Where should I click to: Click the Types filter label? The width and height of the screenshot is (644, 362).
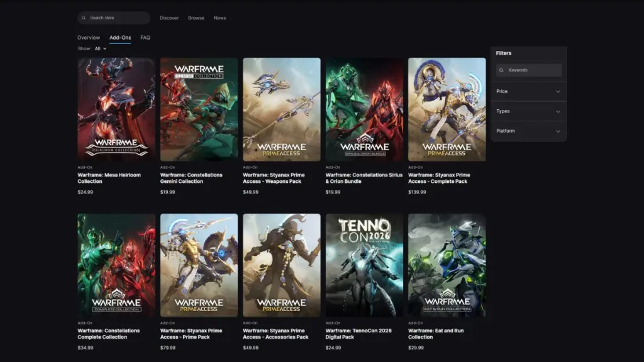coord(502,111)
